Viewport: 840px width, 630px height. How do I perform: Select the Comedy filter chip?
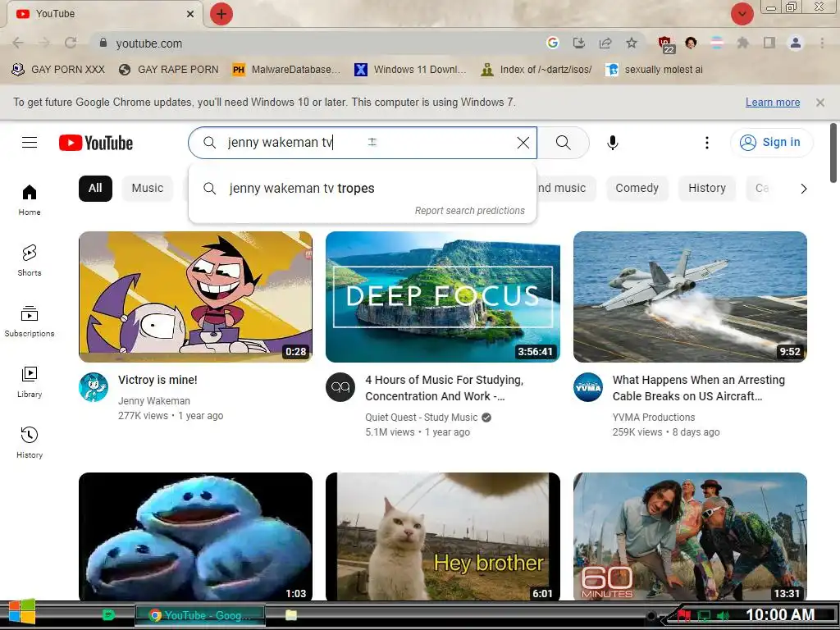pyautogui.click(x=637, y=188)
